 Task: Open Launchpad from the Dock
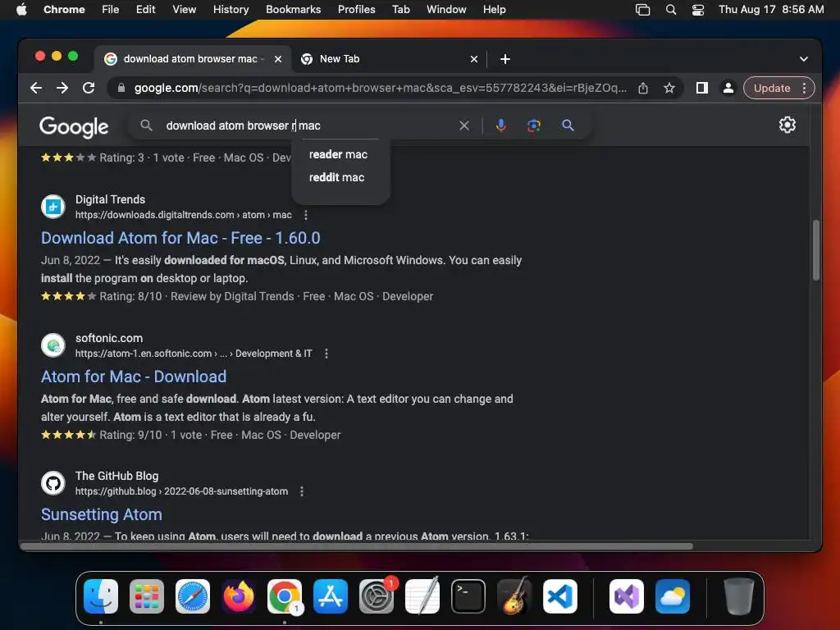click(x=147, y=596)
